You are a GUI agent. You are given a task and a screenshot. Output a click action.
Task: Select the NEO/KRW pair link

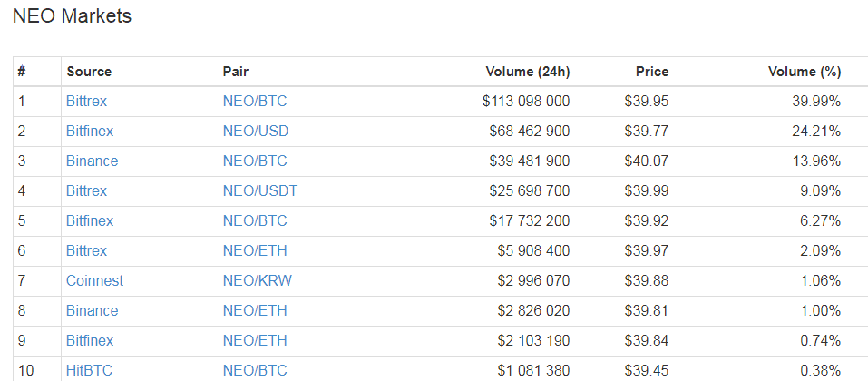258,280
